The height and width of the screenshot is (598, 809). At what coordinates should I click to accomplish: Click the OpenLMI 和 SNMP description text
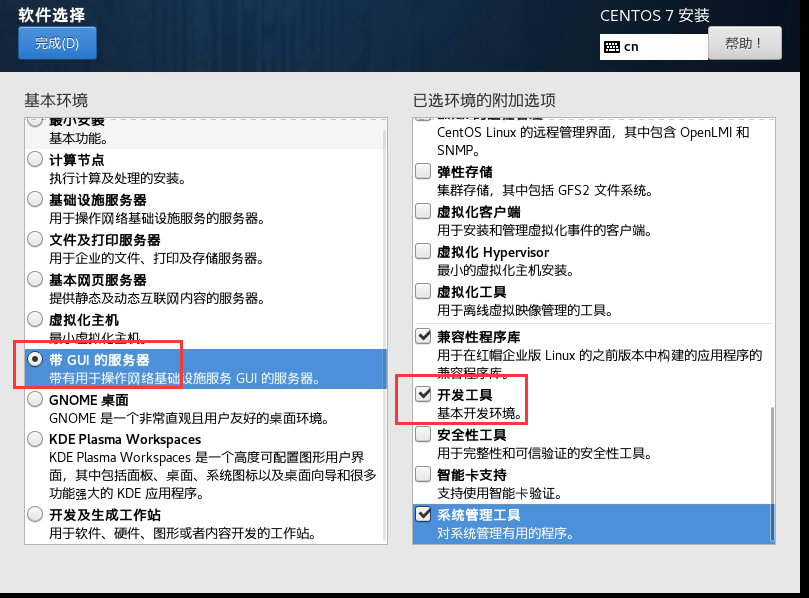593,141
